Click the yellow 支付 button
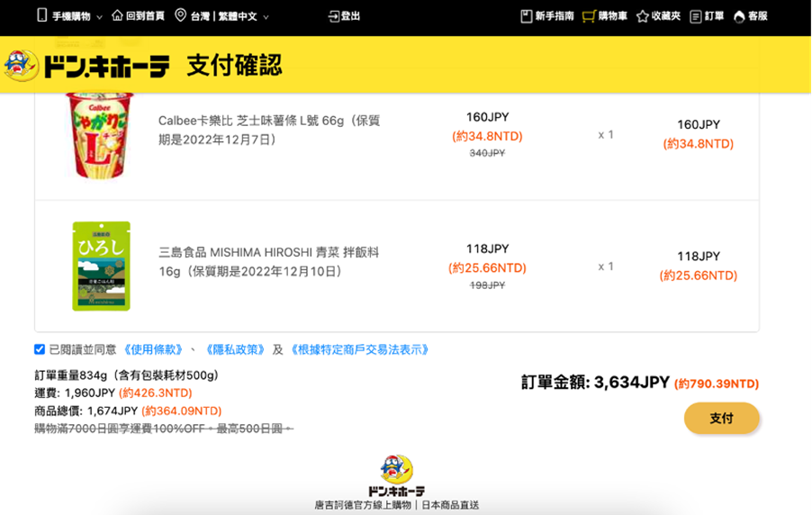Screen dimensions: 812x515 tap(721, 418)
